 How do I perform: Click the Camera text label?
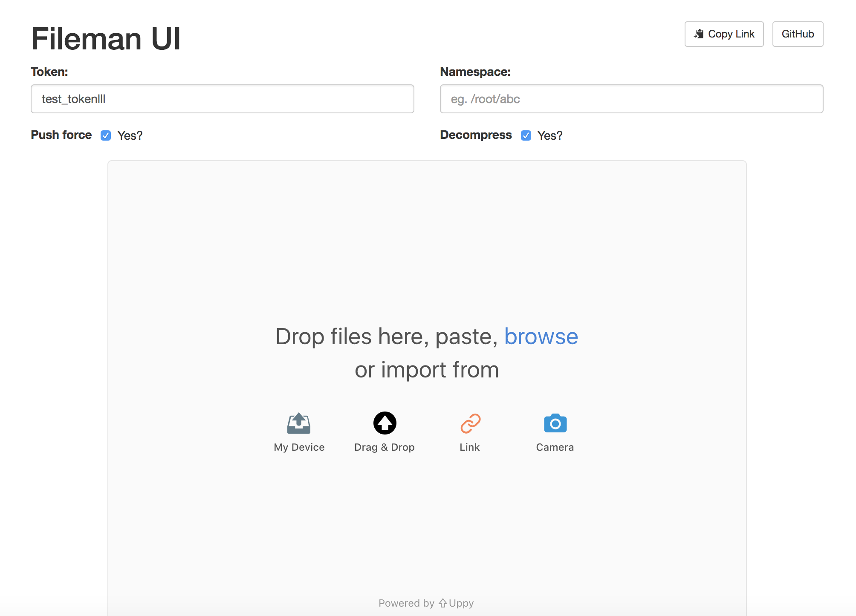pos(555,447)
